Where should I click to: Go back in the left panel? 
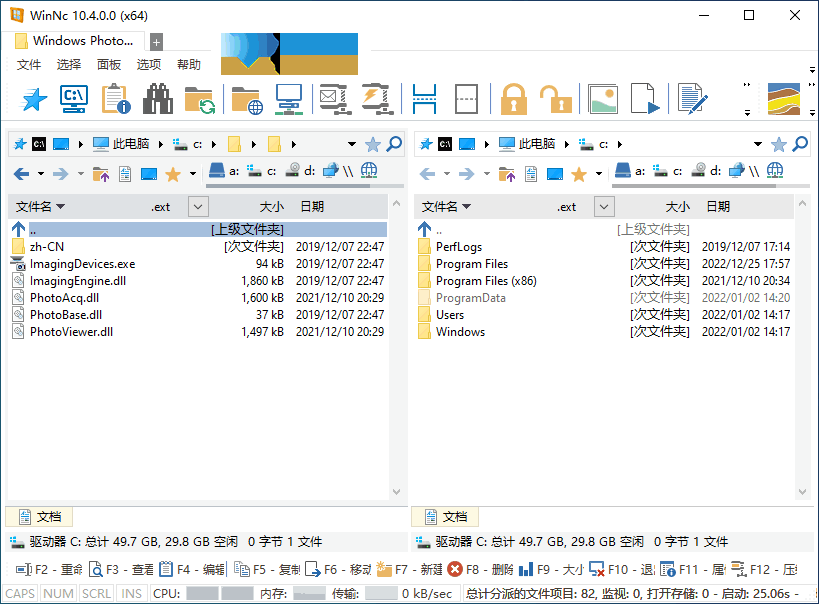point(21,174)
